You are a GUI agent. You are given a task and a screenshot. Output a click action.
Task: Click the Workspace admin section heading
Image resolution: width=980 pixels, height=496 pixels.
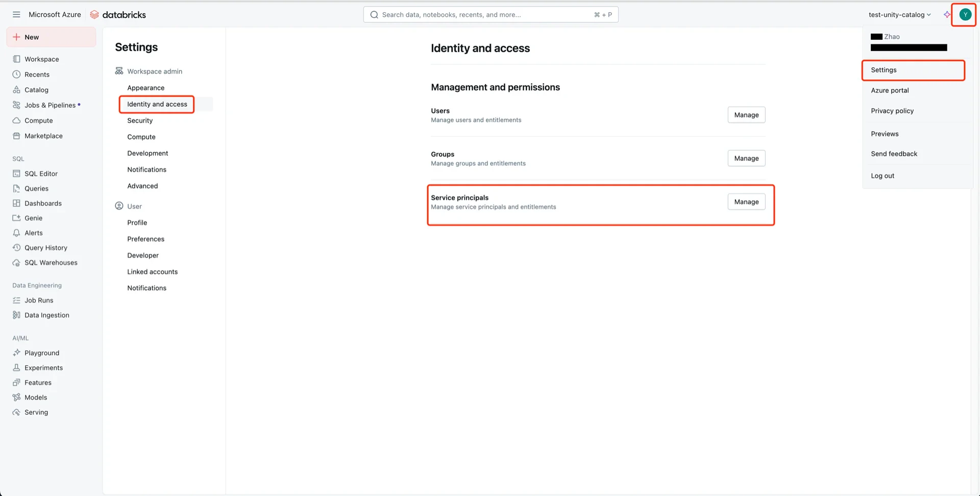[155, 72]
